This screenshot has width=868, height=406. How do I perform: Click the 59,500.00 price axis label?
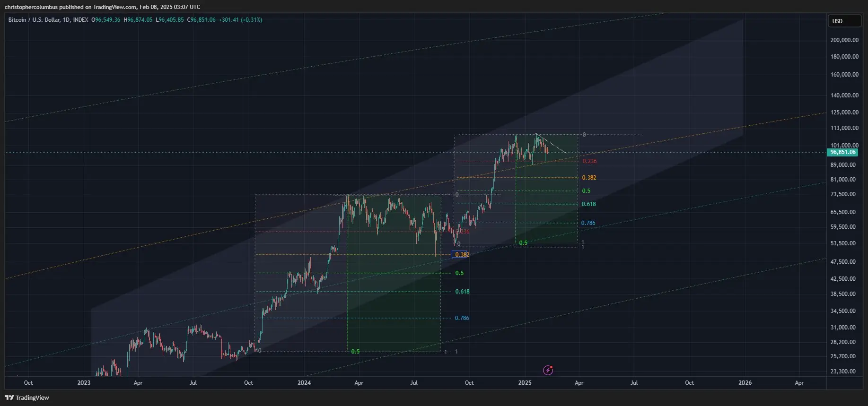point(843,227)
